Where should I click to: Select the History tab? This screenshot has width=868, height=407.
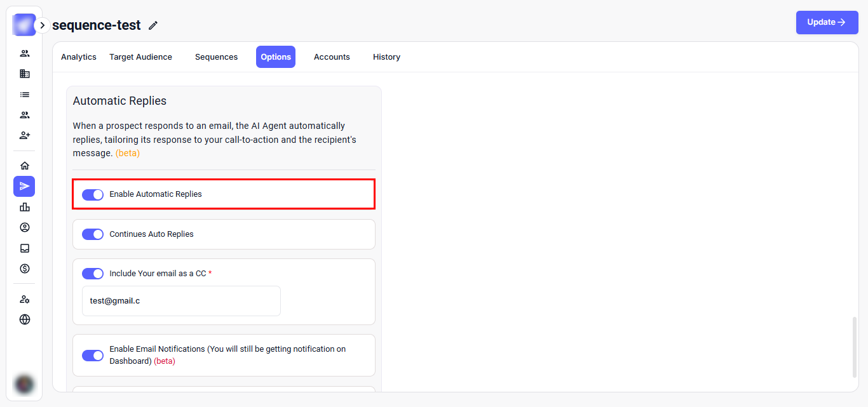386,57
